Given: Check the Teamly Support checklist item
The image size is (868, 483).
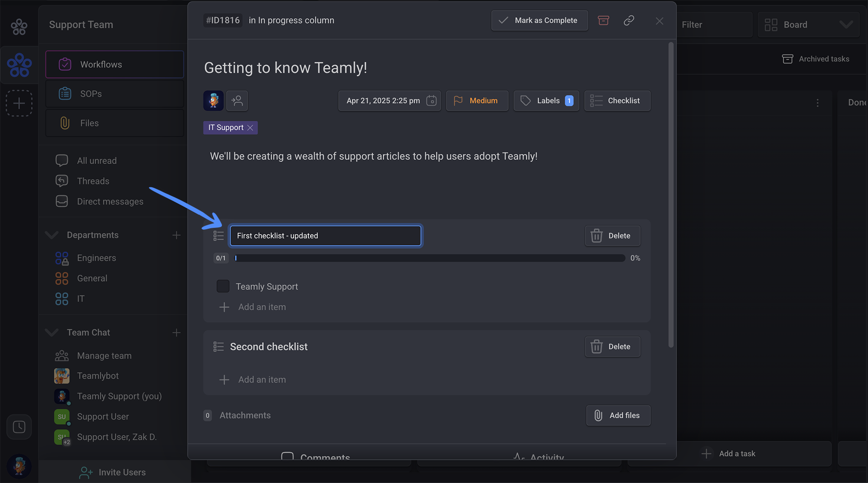Looking at the screenshot, I should [x=223, y=286].
